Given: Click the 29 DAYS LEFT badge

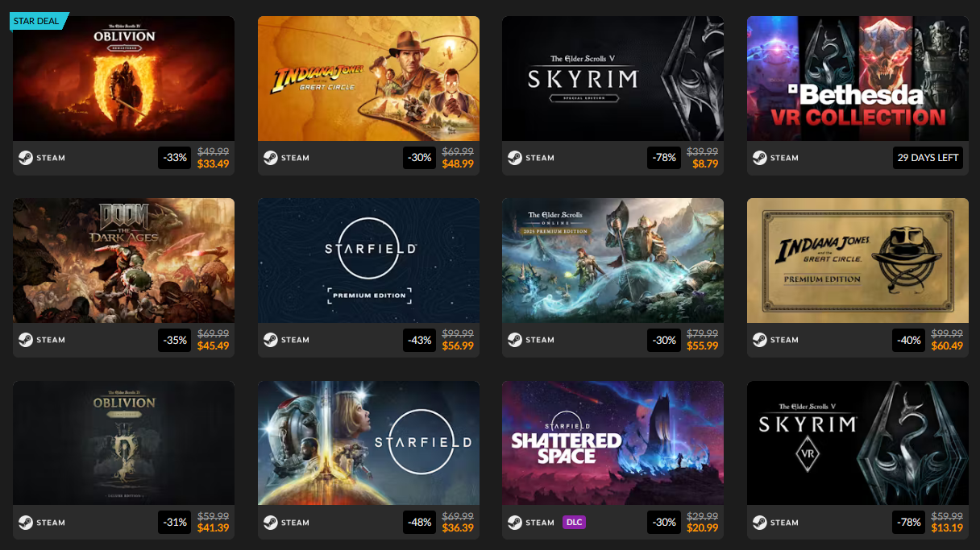Looking at the screenshot, I should [x=928, y=158].
